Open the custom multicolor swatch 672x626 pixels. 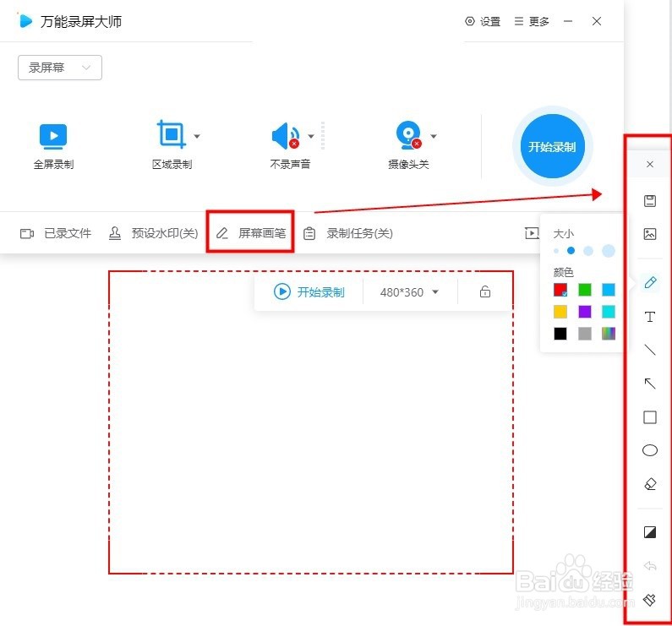608,334
